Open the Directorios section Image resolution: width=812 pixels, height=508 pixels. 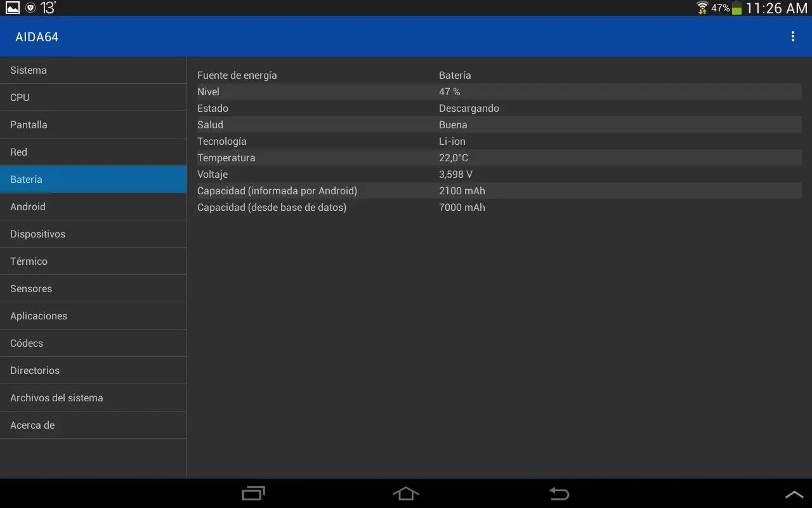(93, 371)
